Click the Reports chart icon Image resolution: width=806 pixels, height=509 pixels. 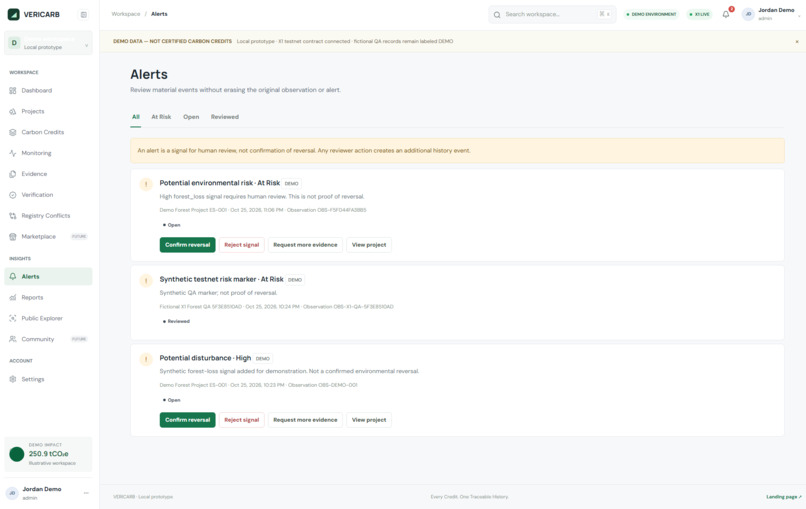13,298
